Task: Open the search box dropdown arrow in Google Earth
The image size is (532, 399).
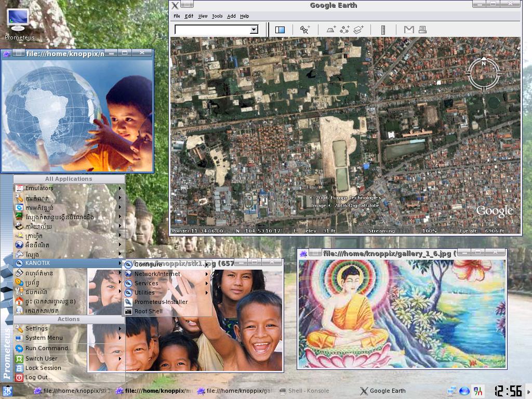Action: [x=254, y=30]
